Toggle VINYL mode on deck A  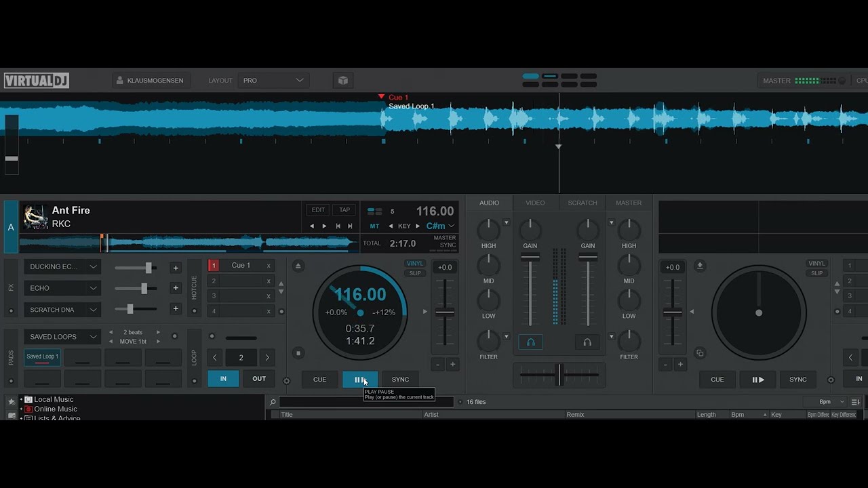tap(414, 264)
